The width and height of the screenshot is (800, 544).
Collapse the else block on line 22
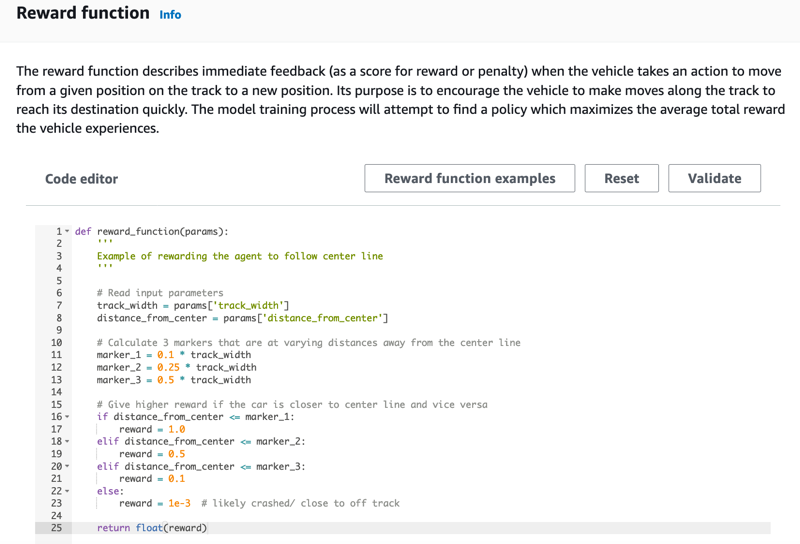[67, 491]
